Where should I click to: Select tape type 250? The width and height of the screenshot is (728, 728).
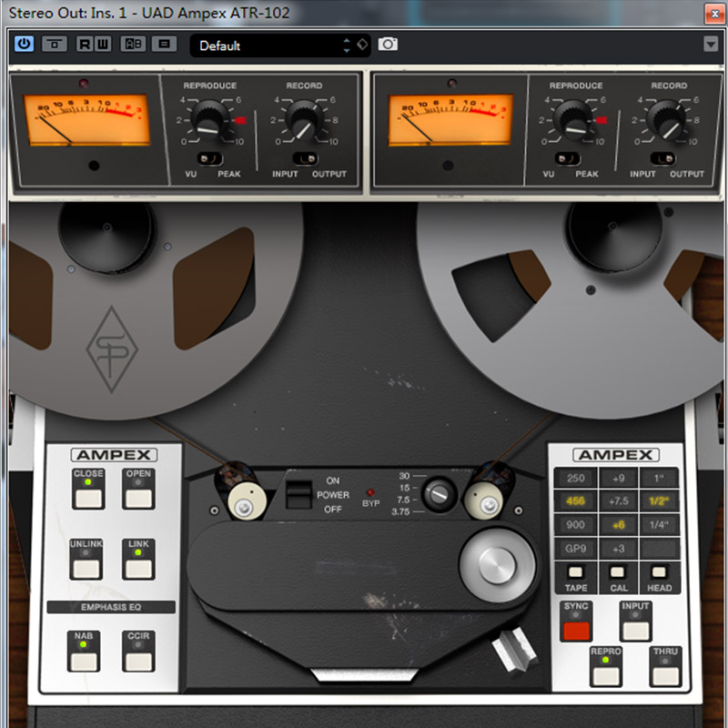pos(575,479)
